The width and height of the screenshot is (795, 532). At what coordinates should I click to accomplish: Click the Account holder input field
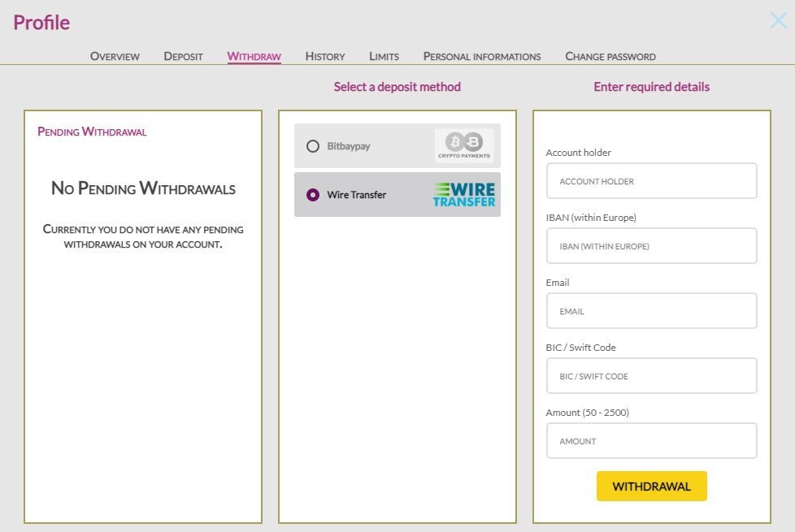click(651, 181)
